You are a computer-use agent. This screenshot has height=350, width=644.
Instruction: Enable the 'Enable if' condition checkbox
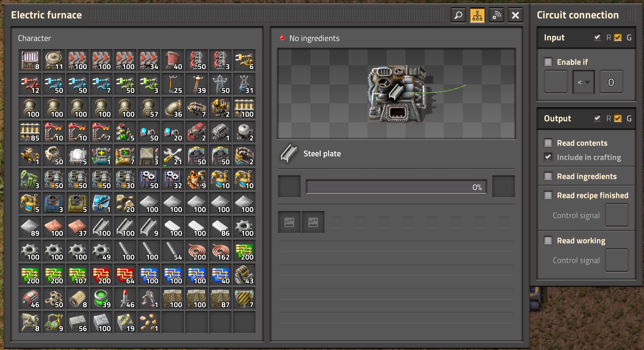pos(548,62)
